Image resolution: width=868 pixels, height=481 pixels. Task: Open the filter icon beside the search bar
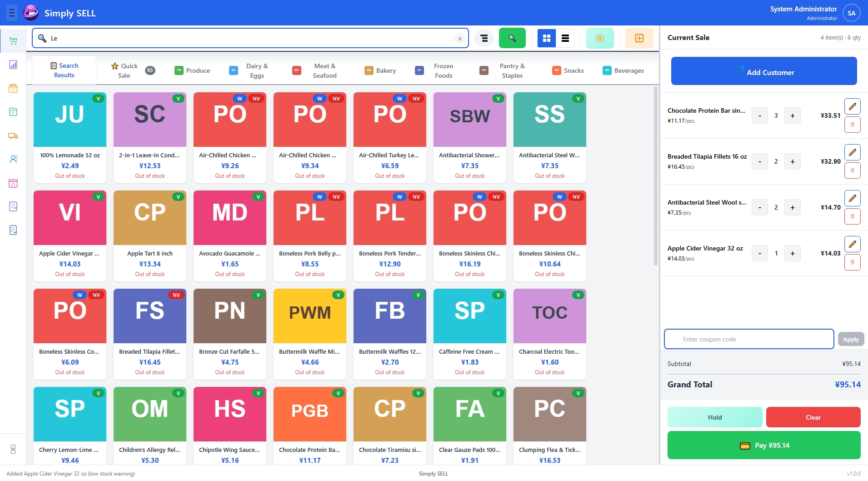484,38
